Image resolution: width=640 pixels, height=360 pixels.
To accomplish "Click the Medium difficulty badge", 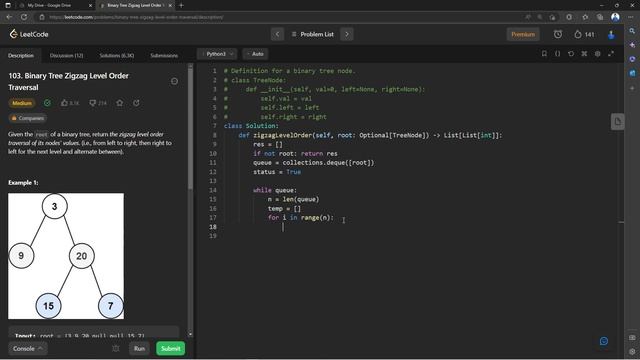I will 22,103.
